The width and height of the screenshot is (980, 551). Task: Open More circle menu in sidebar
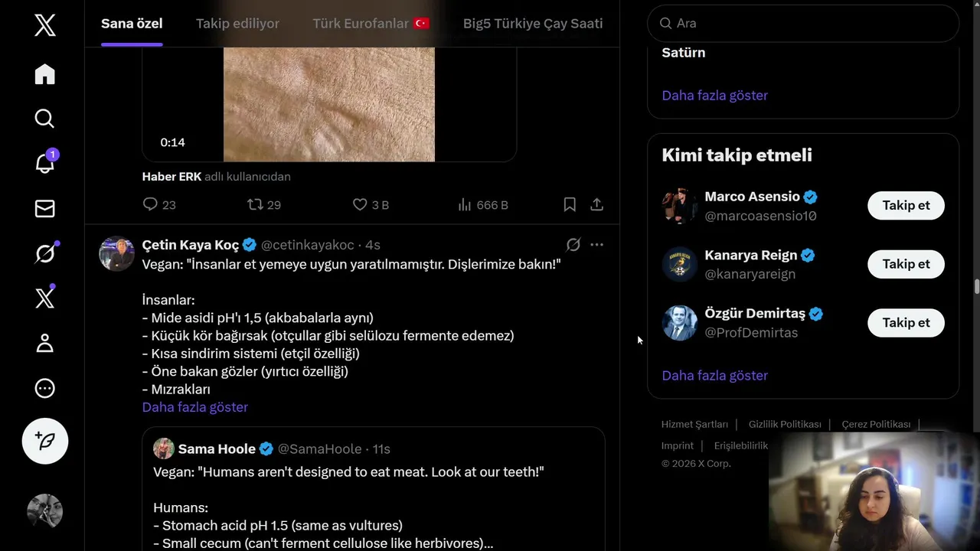pos(45,388)
